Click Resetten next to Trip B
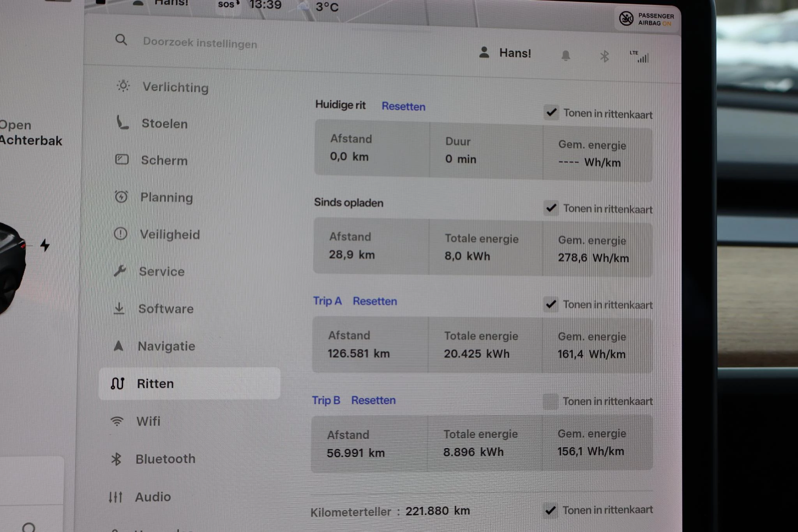This screenshot has height=532, width=798. [x=373, y=400]
